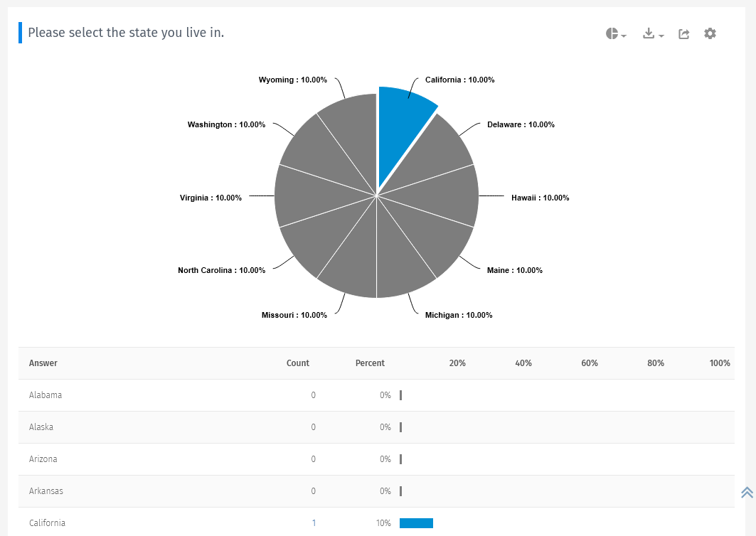Open the report settings gear

[710, 33]
